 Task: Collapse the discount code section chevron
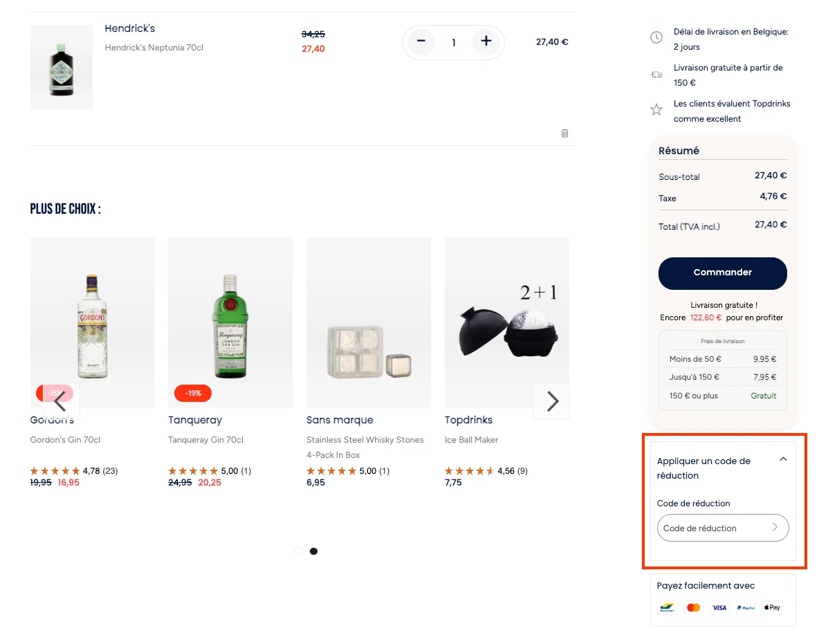(x=783, y=459)
